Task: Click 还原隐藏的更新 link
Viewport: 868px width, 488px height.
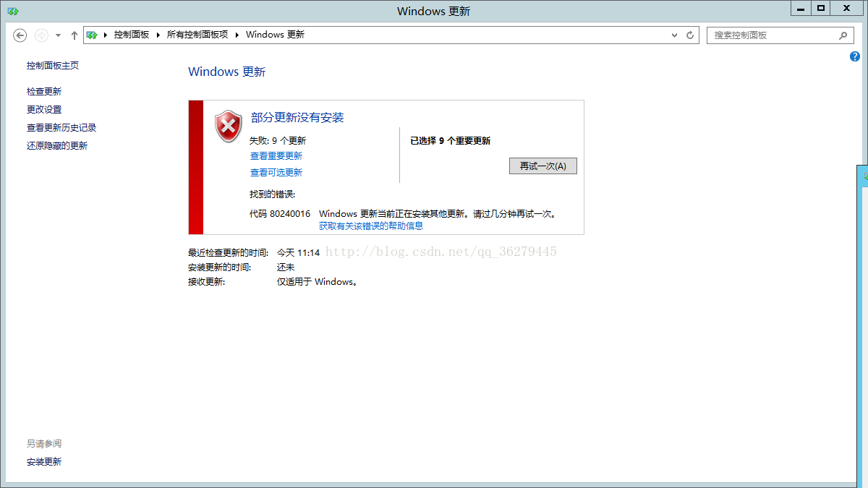Action: point(57,146)
